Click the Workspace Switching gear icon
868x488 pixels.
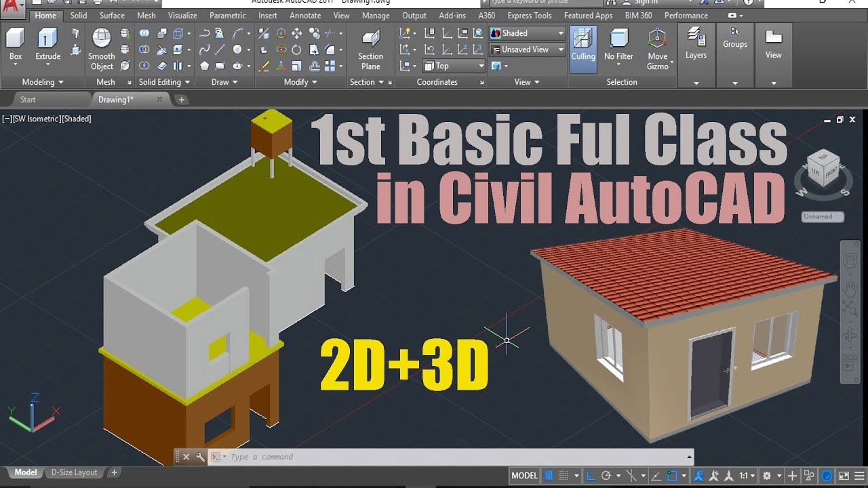point(768,476)
